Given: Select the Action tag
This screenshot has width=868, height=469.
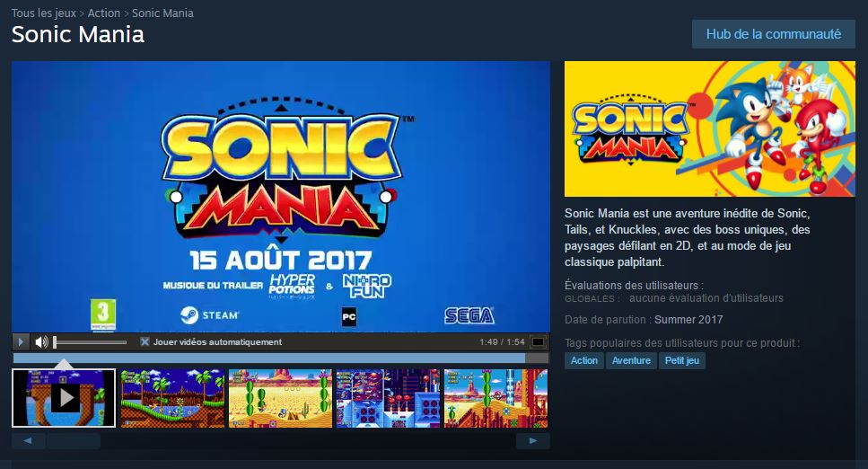Looking at the screenshot, I should click(584, 360).
